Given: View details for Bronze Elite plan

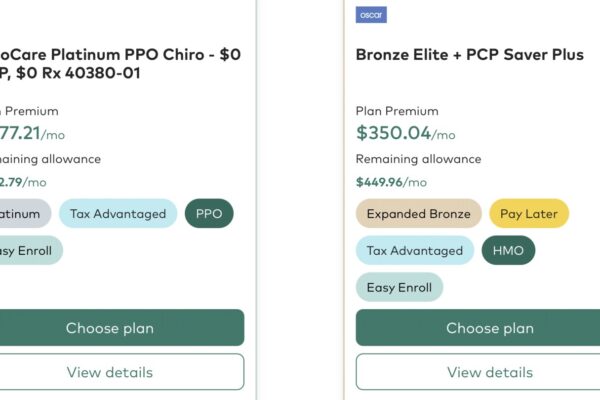Looking at the screenshot, I should pos(478,372).
